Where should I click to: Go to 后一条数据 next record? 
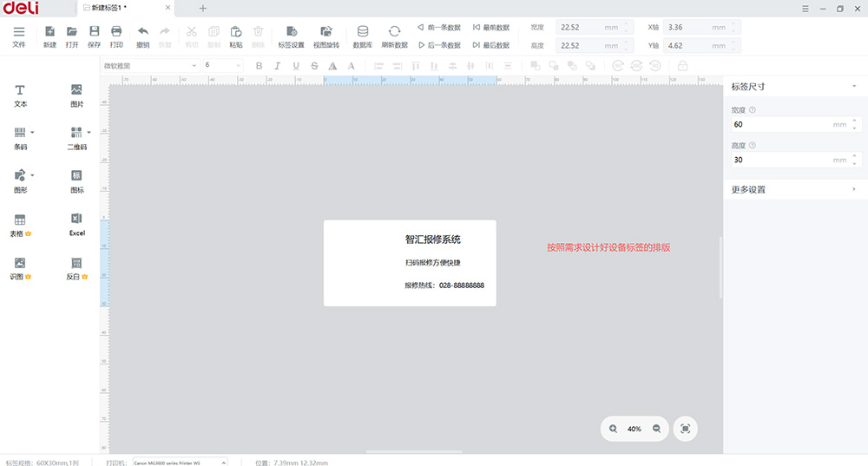click(439, 45)
